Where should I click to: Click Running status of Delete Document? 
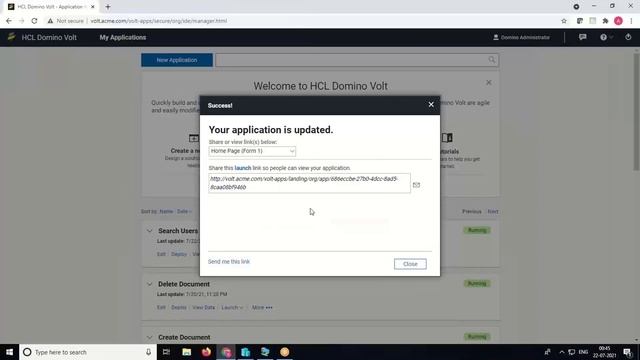point(477,283)
